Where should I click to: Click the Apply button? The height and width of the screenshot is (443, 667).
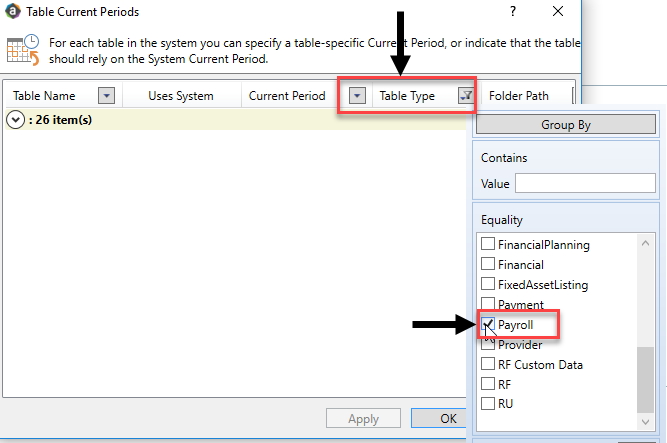[x=363, y=419]
